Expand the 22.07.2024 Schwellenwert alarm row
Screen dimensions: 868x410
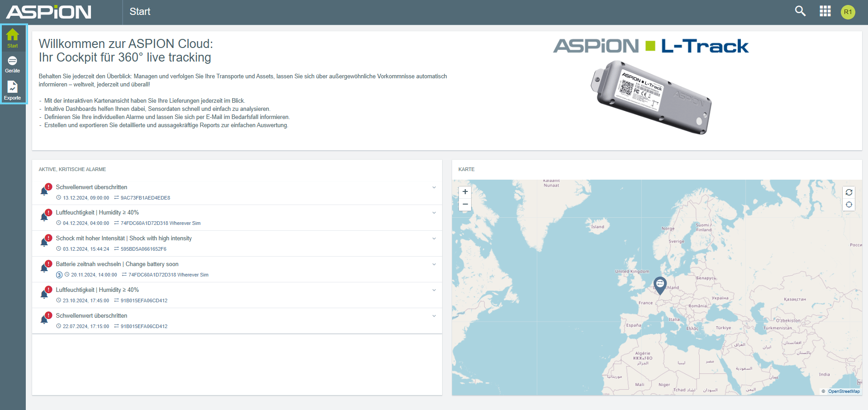(434, 316)
